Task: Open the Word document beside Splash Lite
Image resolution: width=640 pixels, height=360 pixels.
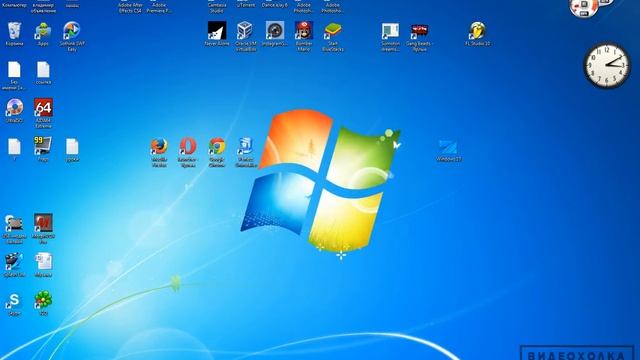Action: (x=43, y=262)
